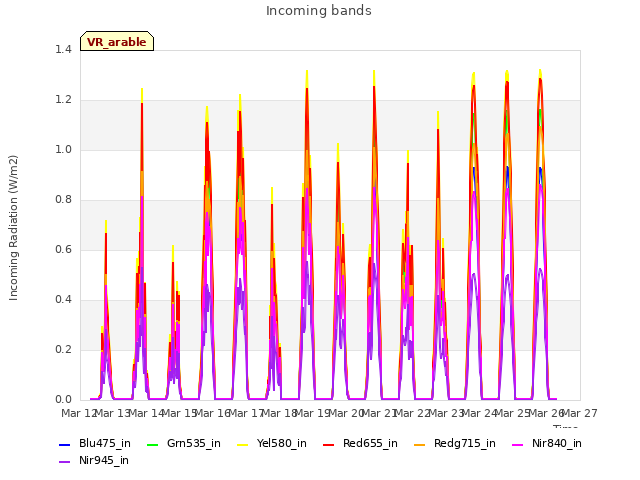The width and height of the screenshot is (640, 480).
Task: Click the Mar 27 x-axis tick label
Action: [580, 413]
